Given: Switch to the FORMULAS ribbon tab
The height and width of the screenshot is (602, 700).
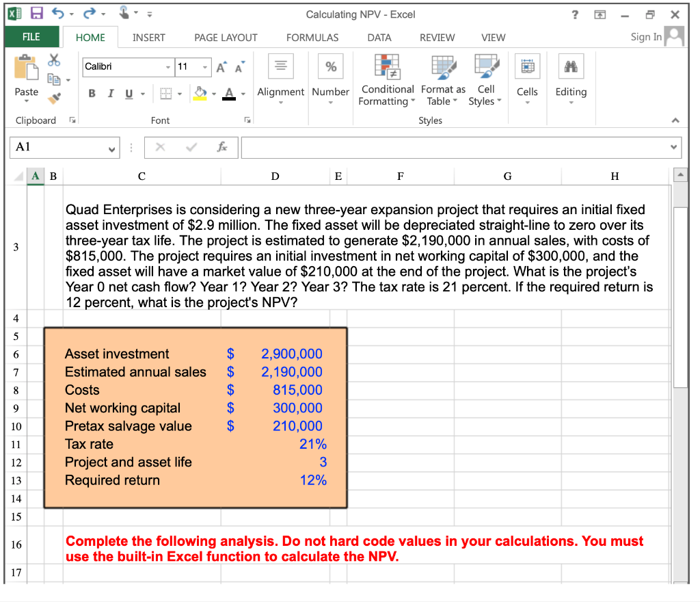Looking at the screenshot, I should click(312, 38).
